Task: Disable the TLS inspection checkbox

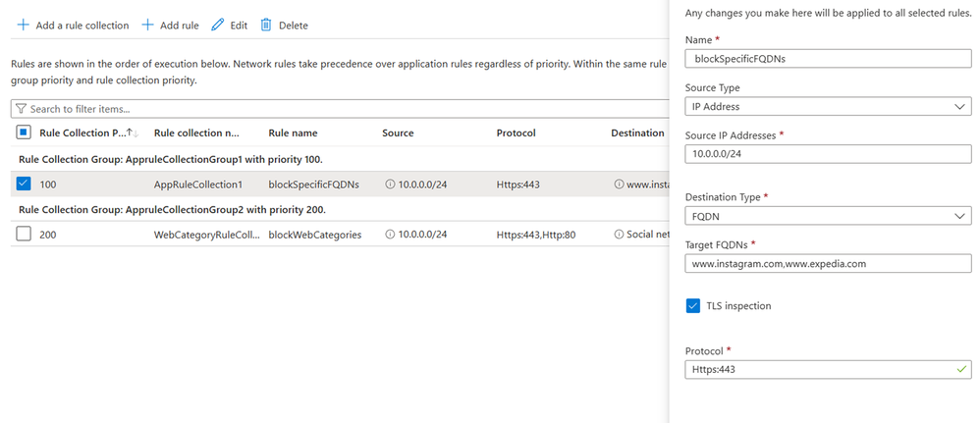Action: (693, 306)
